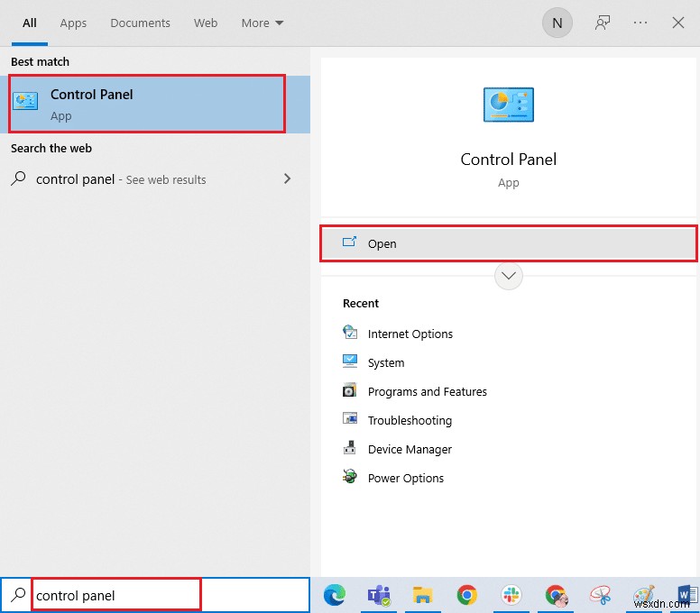700x613 pixels.
Task: Open the second Chrome profile taskbar icon
Action: pos(556,596)
